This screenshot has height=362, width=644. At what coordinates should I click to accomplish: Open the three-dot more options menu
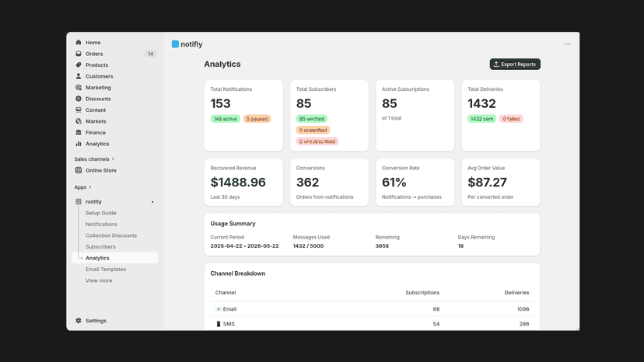pos(568,44)
